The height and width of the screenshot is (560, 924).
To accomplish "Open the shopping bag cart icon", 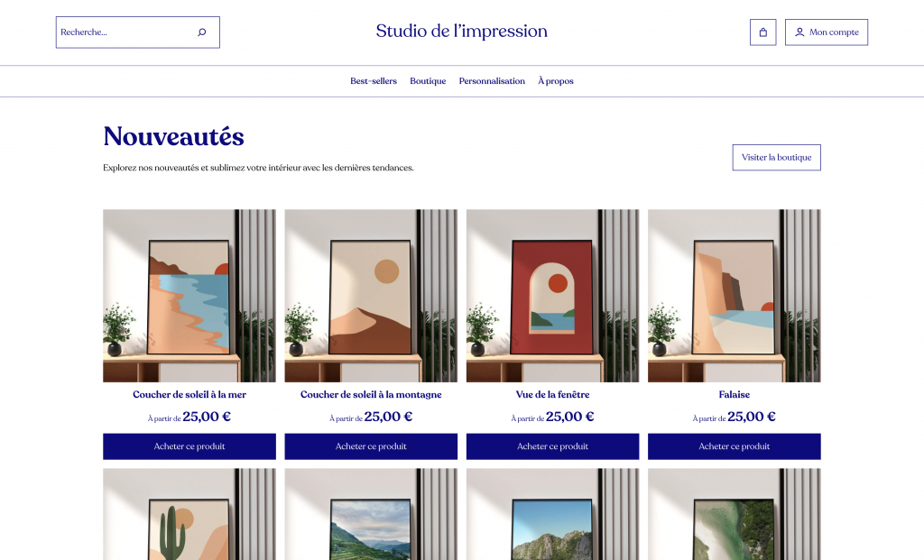I will coord(763,32).
